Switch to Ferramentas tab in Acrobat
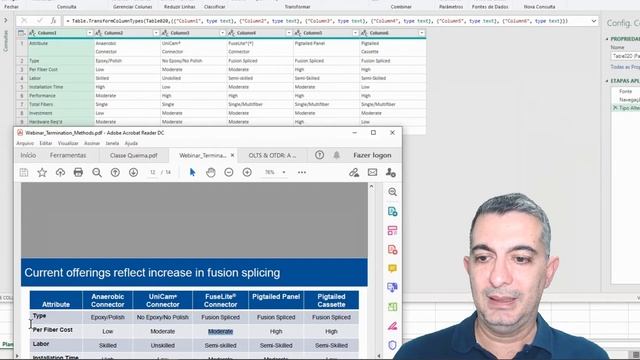This screenshot has width=640, height=360. click(x=68, y=155)
